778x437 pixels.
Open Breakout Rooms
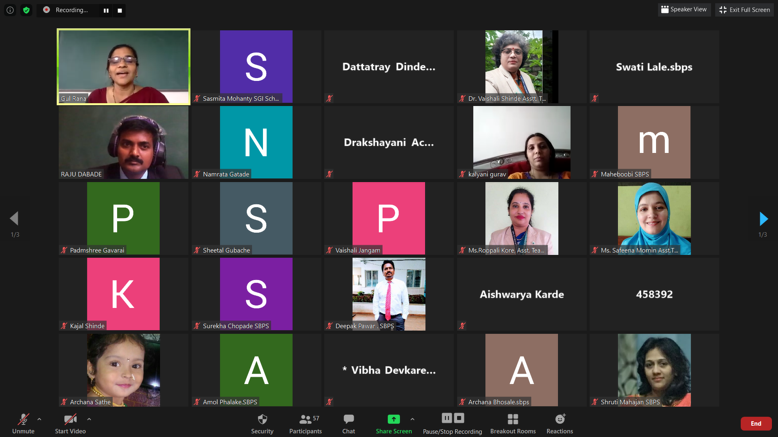pos(513,424)
